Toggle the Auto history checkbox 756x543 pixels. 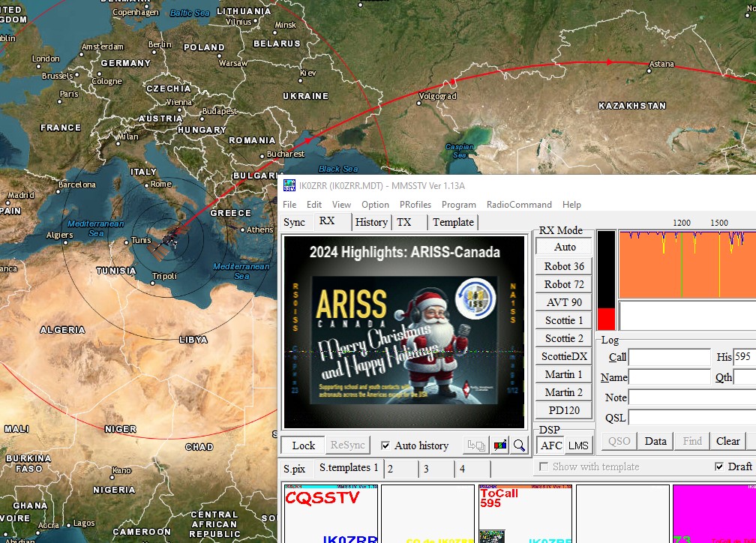click(x=385, y=445)
